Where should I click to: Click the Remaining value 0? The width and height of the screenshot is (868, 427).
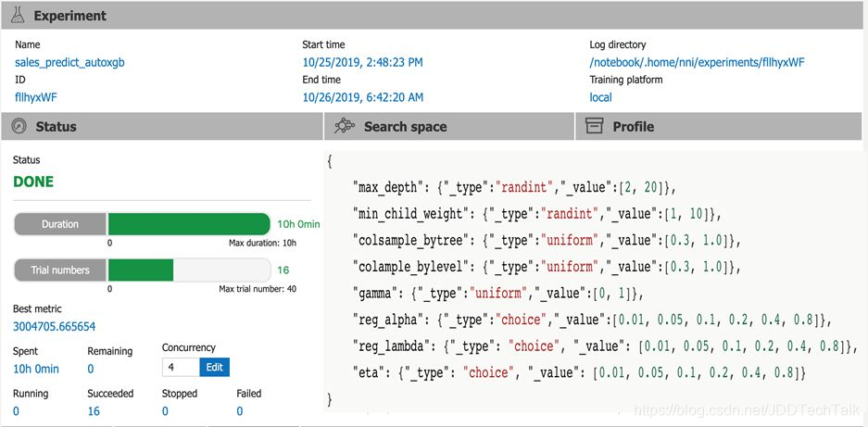coord(91,369)
